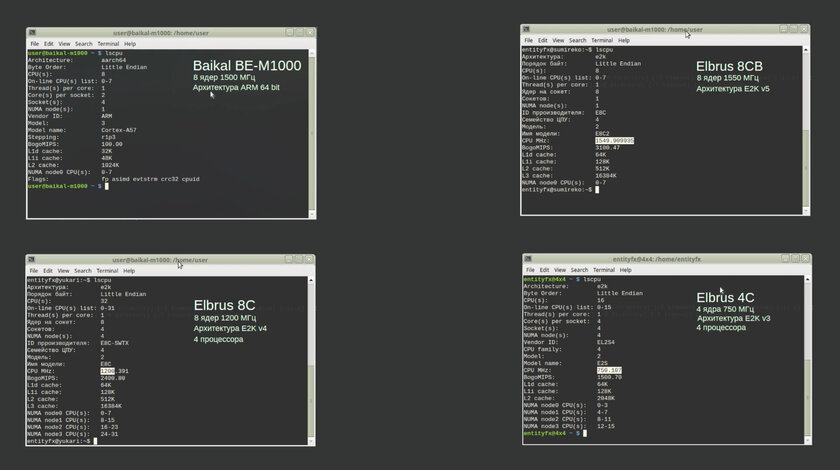Image resolution: width=840 pixels, height=470 pixels.
Task: Open Edit menu in Baikal BE-M1000 terminal
Action: coord(49,44)
